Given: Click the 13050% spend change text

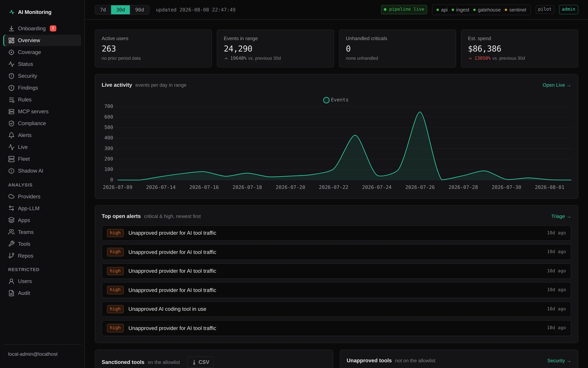Looking at the screenshot, I should [482, 58].
